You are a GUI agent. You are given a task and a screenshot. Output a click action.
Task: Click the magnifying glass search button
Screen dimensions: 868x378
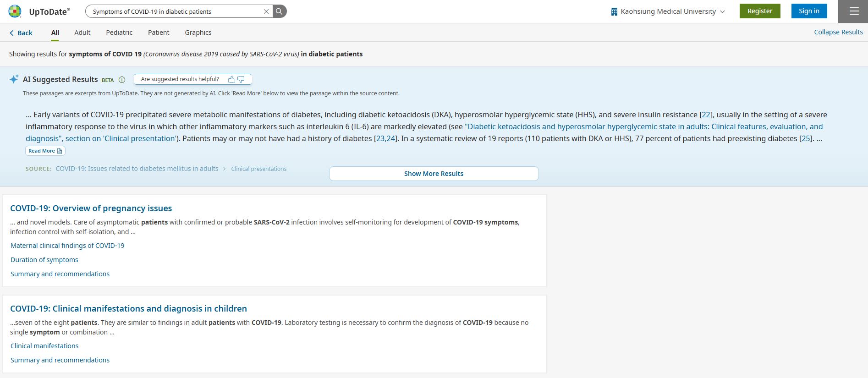tap(279, 11)
